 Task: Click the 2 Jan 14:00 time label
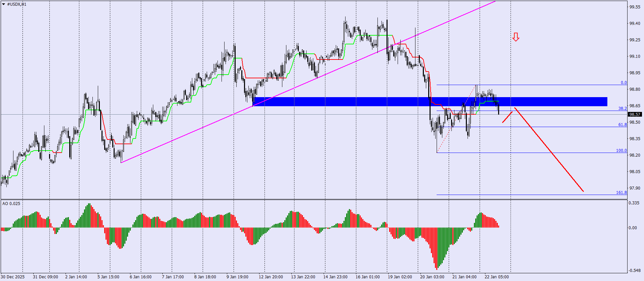pos(76,277)
